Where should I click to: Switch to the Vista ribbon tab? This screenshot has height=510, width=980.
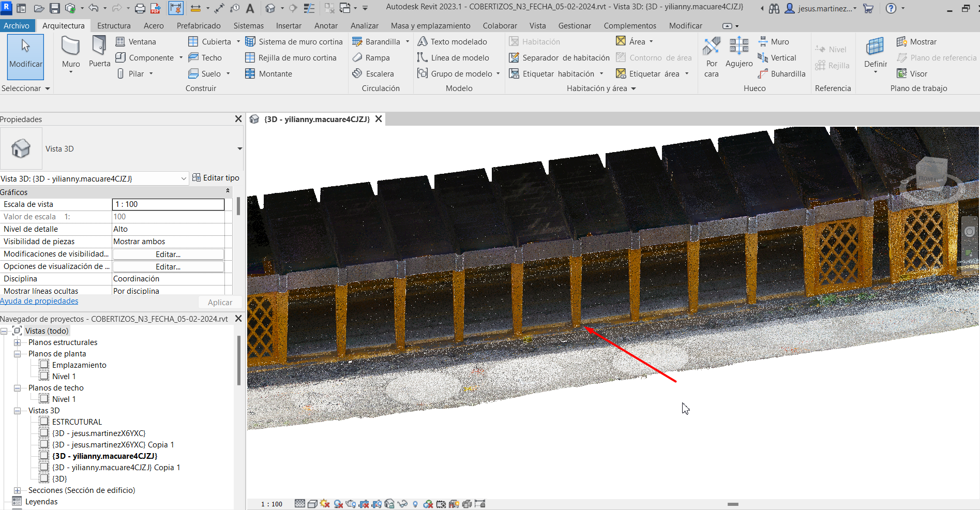pyautogui.click(x=537, y=25)
